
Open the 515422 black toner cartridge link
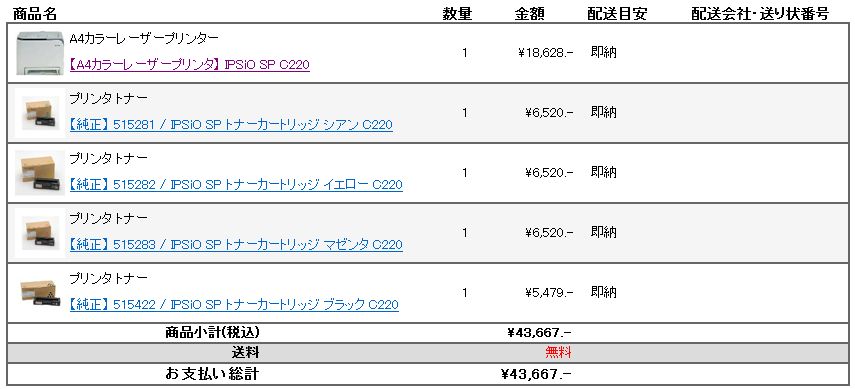(x=234, y=304)
